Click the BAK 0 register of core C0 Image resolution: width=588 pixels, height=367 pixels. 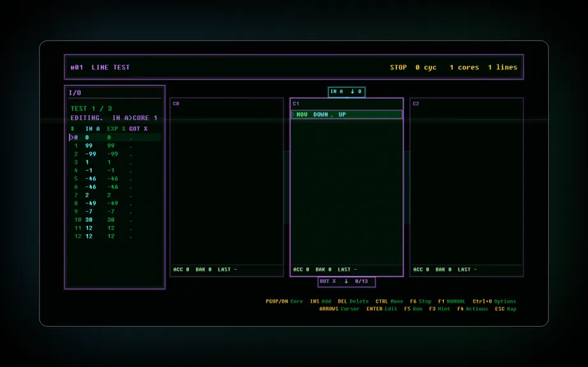pyautogui.click(x=203, y=270)
